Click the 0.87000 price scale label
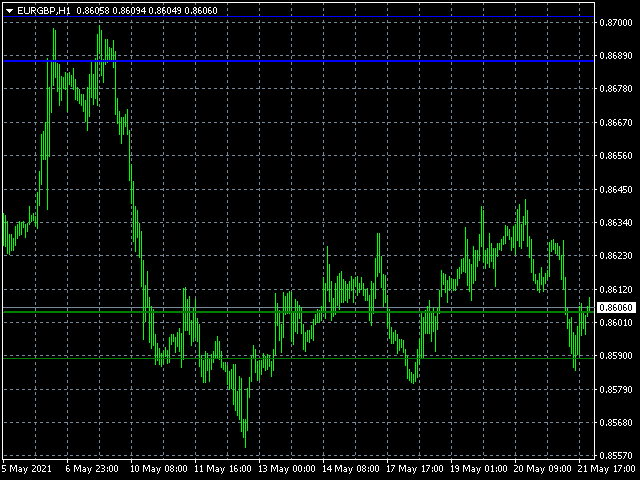 coord(616,22)
